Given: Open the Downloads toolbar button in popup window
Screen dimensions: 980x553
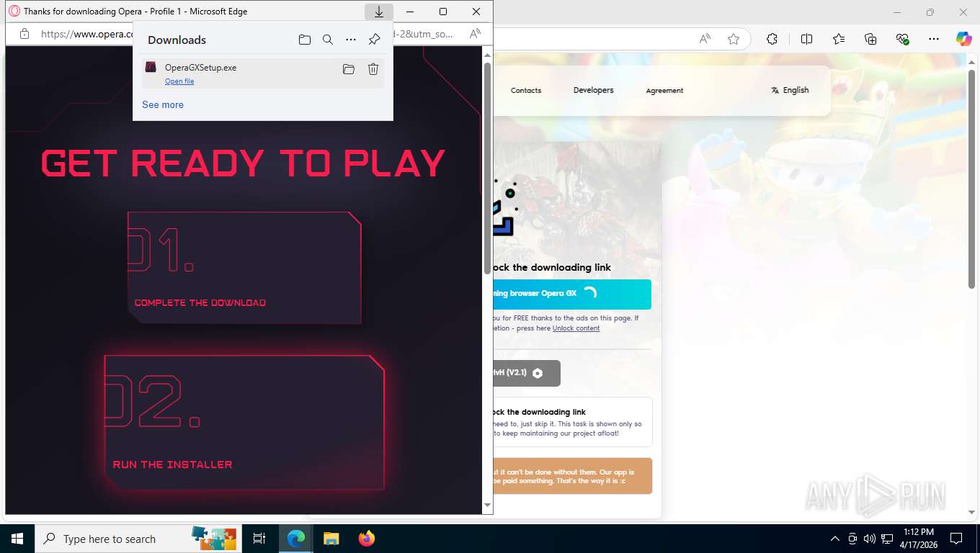Looking at the screenshot, I should click(378, 12).
